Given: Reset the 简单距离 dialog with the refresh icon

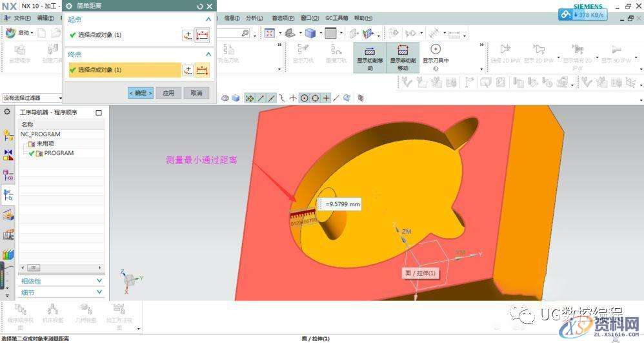Looking at the screenshot, I should [x=200, y=6].
